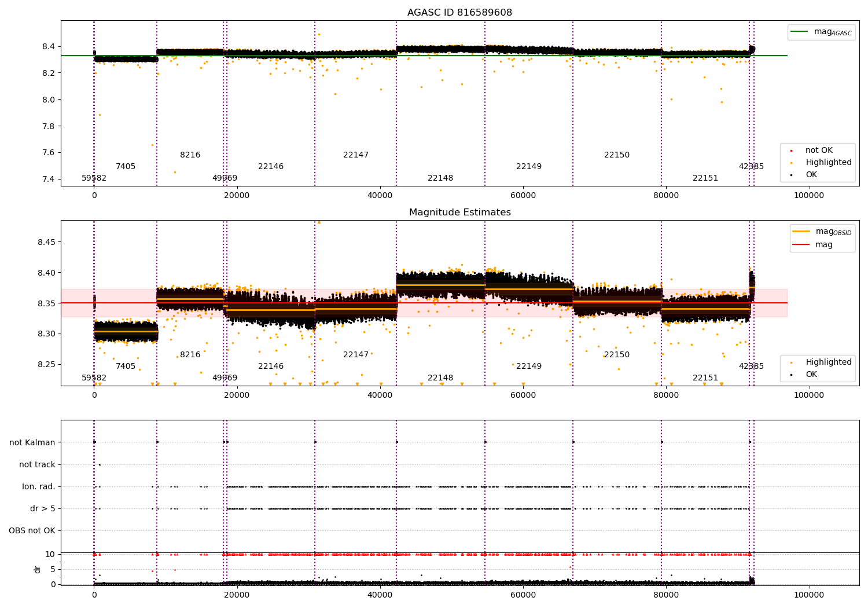The width and height of the screenshot is (868, 608).
Task: Select 'Highlighted' in the top plot legend
Action: click(x=828, y=163)
